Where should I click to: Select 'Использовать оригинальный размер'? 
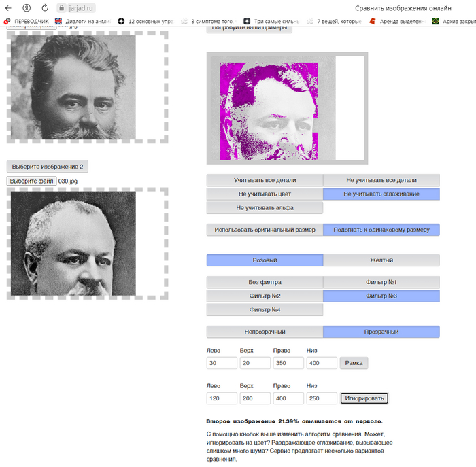click(265, 230)
